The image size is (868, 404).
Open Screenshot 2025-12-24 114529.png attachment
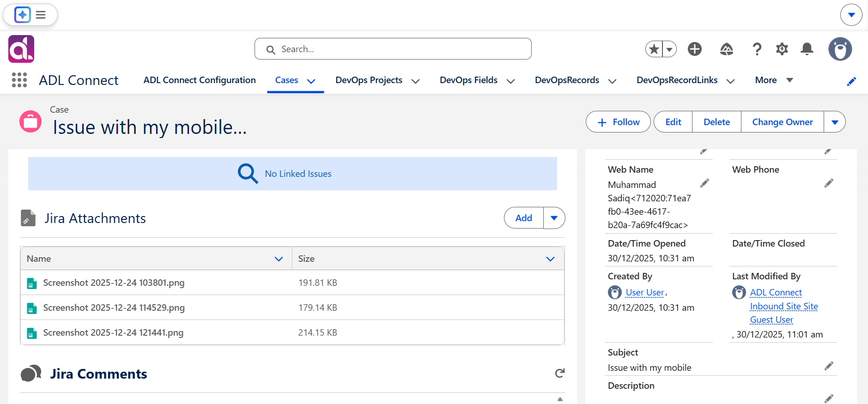click(x=114, y=308)
